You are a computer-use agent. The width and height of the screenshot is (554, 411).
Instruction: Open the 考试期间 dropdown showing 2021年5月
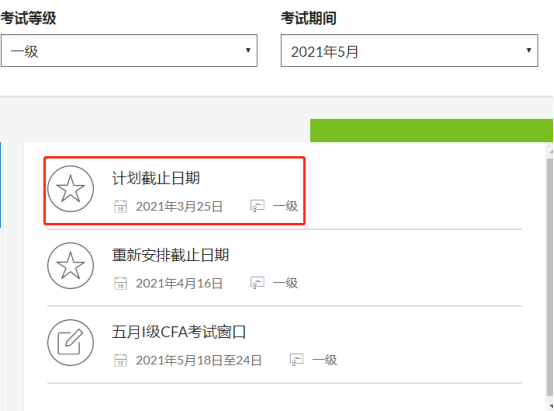tap(409, 51)
